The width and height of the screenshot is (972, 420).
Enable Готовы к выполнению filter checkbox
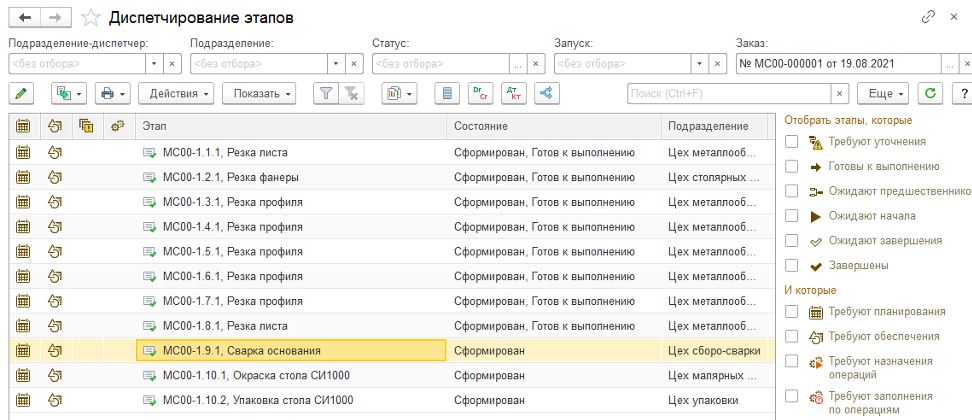point(791,167)
